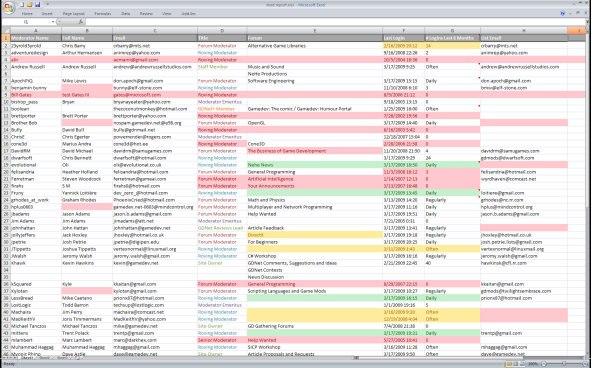Click the vertical scrollbar on the right
Image resolution: width=591 pixels, height=368 pixels.
588,121
